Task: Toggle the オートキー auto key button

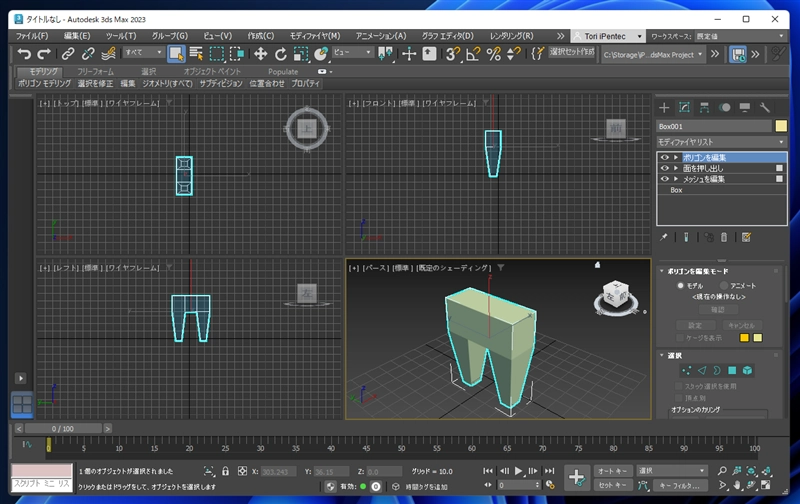Action: pyautogui.click(x=613, y=471)
